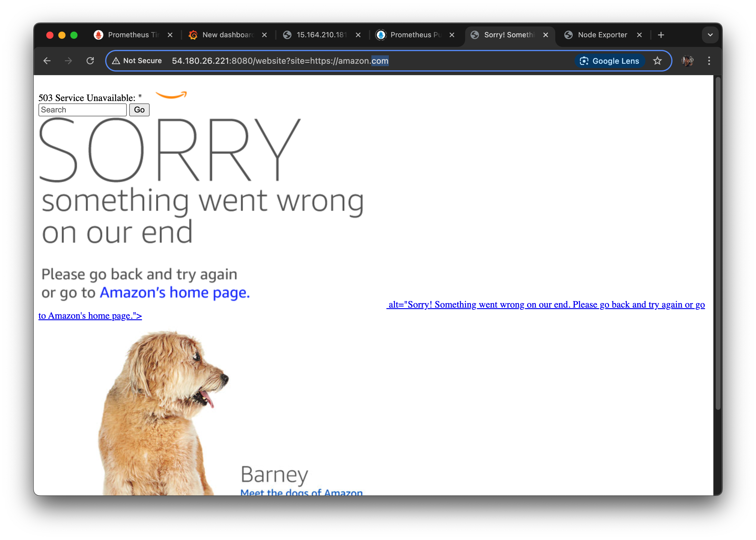Click the alt text Sorry hyperlink
The image size is (756, 540).
coord(545,305)
